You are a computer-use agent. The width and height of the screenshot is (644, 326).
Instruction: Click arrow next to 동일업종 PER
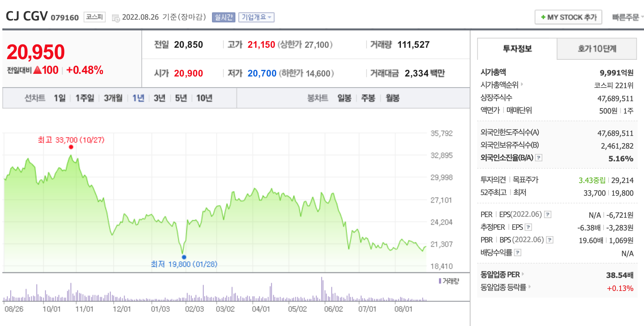pos(523,274)
